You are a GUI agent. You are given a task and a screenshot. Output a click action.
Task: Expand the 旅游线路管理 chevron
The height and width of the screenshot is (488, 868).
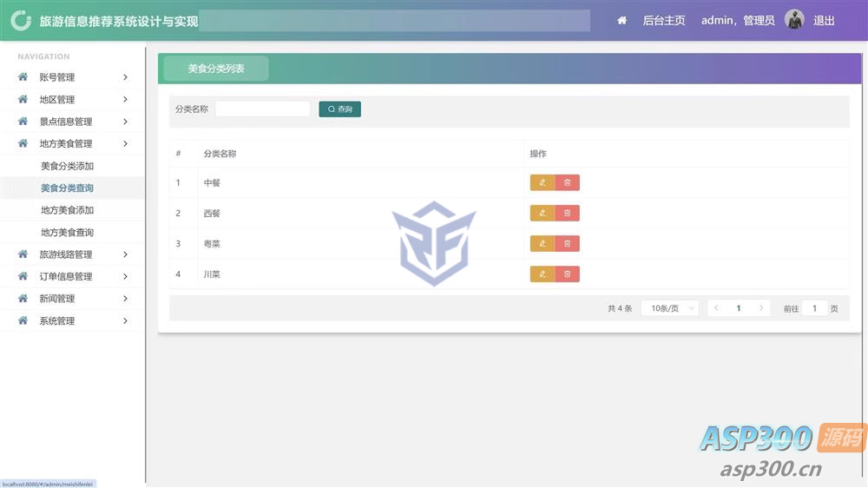point(126,254)
